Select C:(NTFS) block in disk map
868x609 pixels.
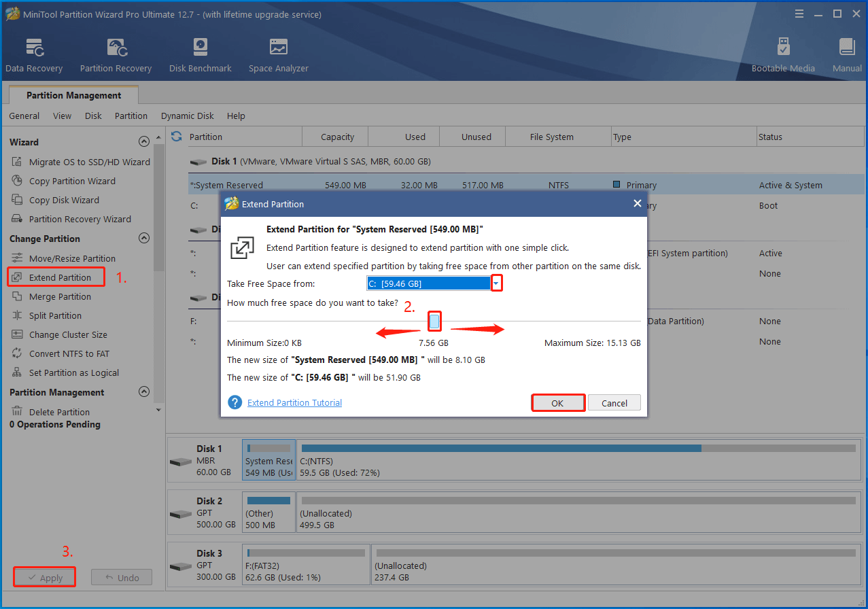(578, 461)
